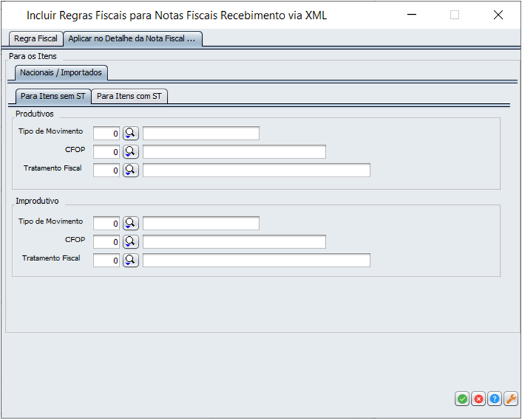522x420 pixels.
Task: Switch to the Regra Fiscal tab
Action: [35, 38]
